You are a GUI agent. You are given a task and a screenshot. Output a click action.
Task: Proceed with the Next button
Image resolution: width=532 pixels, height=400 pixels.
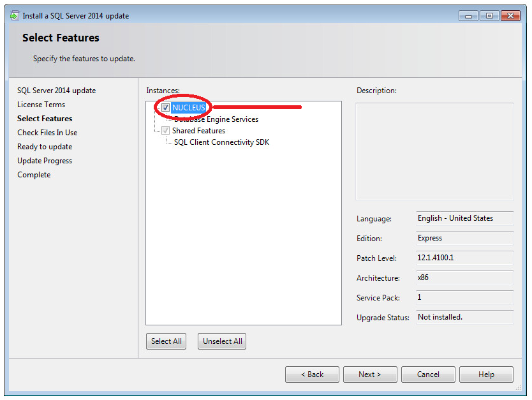(370, 374)
